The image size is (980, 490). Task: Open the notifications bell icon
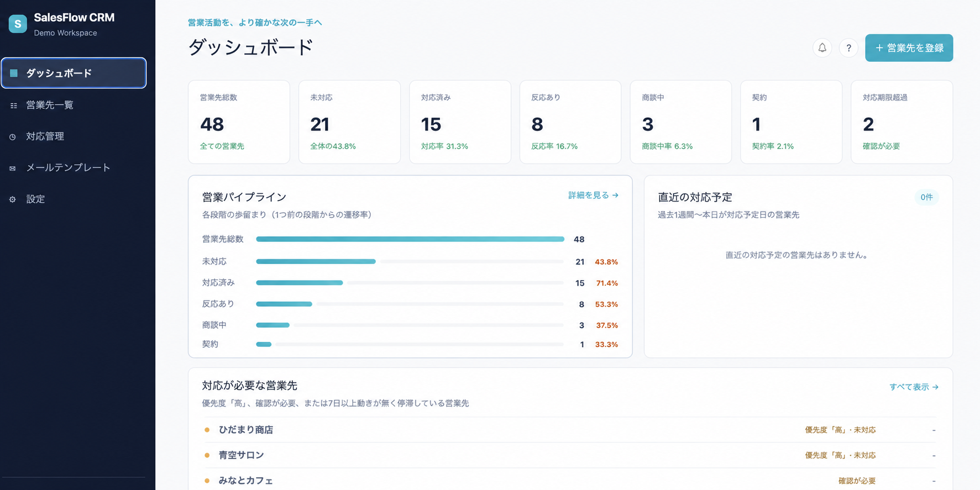coord(822,48)
